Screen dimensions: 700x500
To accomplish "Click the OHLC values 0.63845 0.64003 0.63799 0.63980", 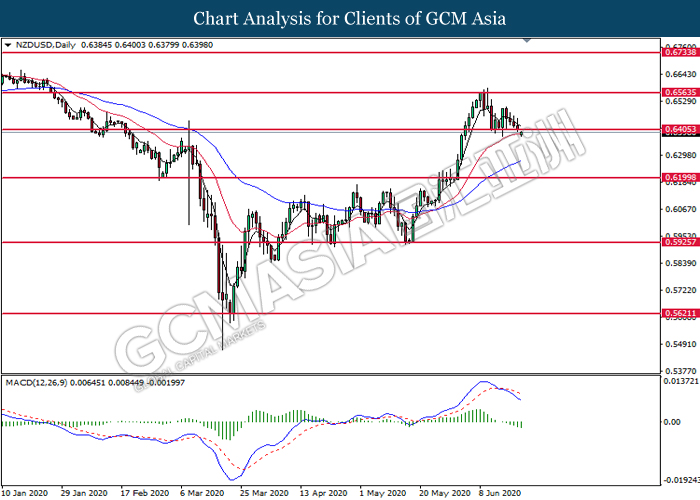I will pyautogui.click(x=147, y=45).
